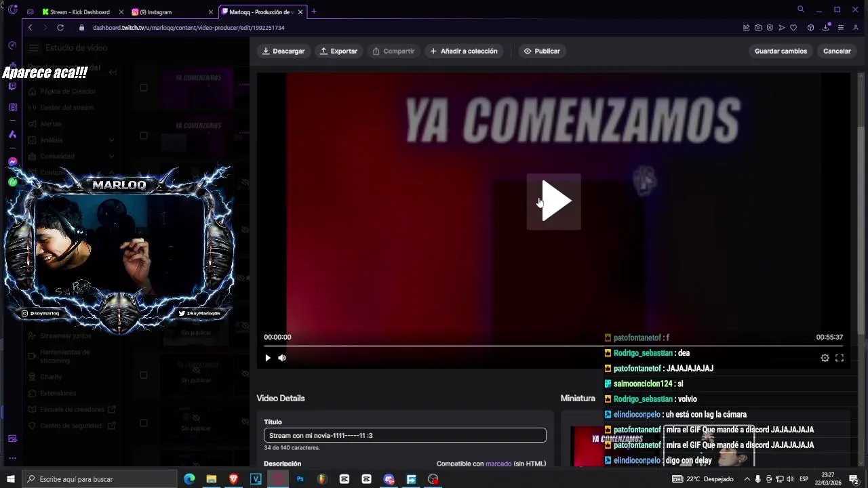Open Messenger in browser sidebar
868x488 pixels.
pos(12,162)
